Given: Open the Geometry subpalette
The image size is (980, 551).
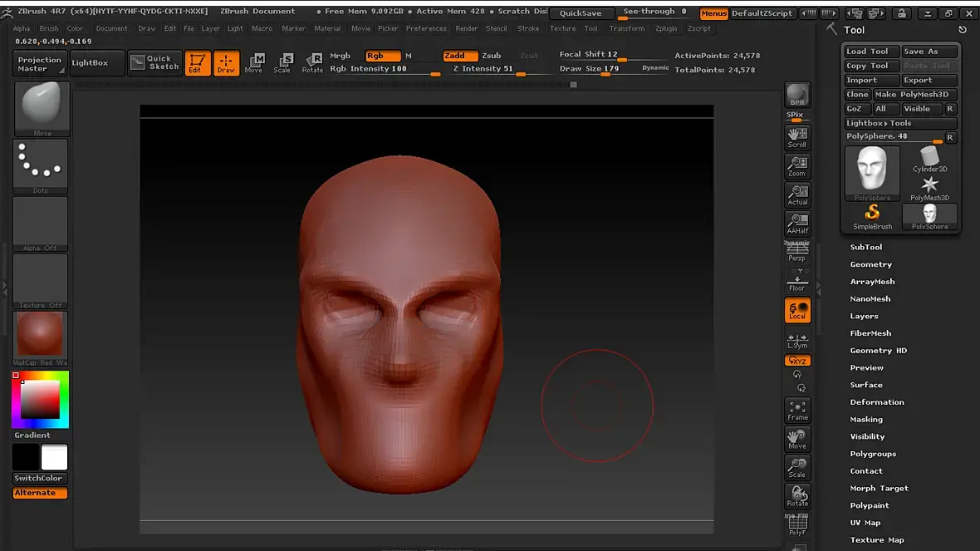Looking at the screenshot, I should pyautogui.click(x=870, y=264).
